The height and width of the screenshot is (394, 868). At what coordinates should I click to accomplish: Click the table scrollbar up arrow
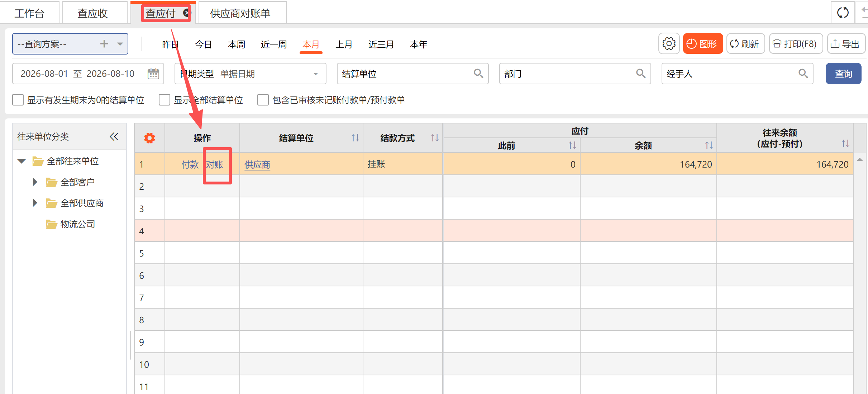[x=860, y=159]
